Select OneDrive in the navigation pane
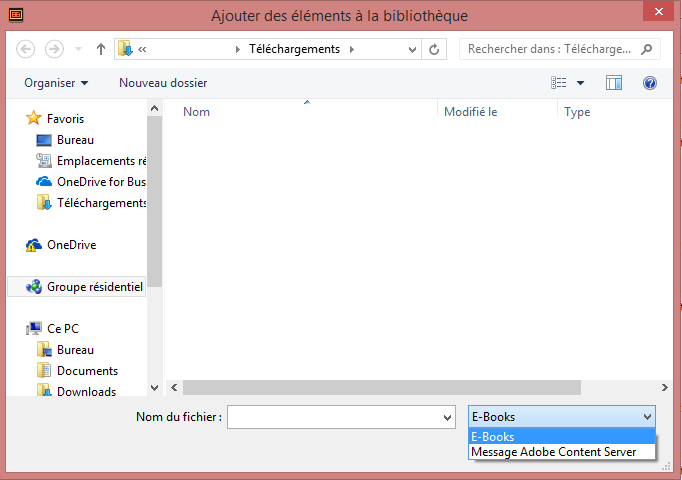This screenshot has height=480, width=682. [x=71, y=245]
